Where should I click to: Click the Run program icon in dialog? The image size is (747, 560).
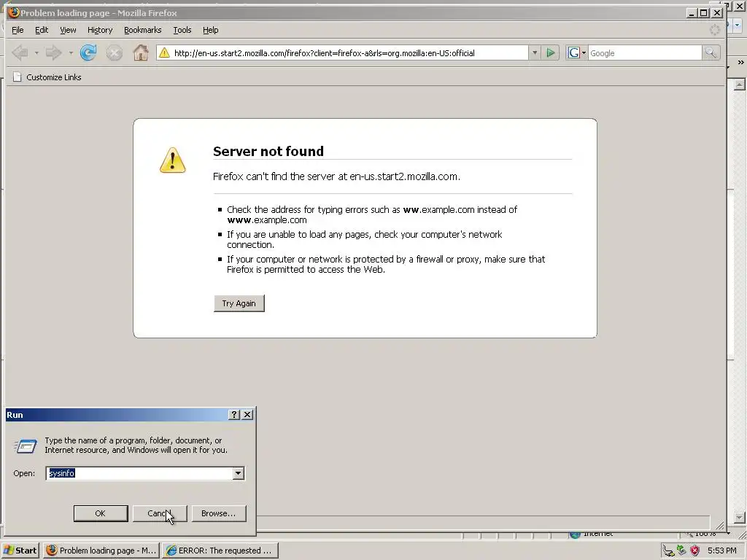(26, 446)
